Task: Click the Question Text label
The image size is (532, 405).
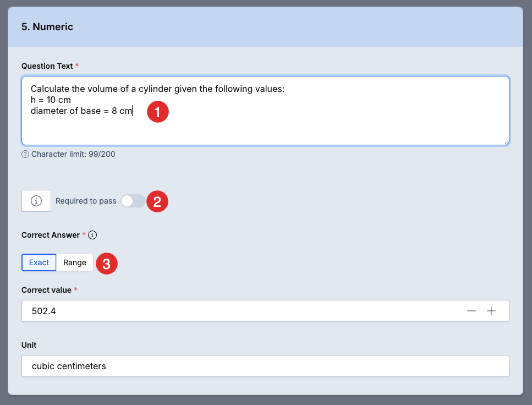Action: [47, 66]
